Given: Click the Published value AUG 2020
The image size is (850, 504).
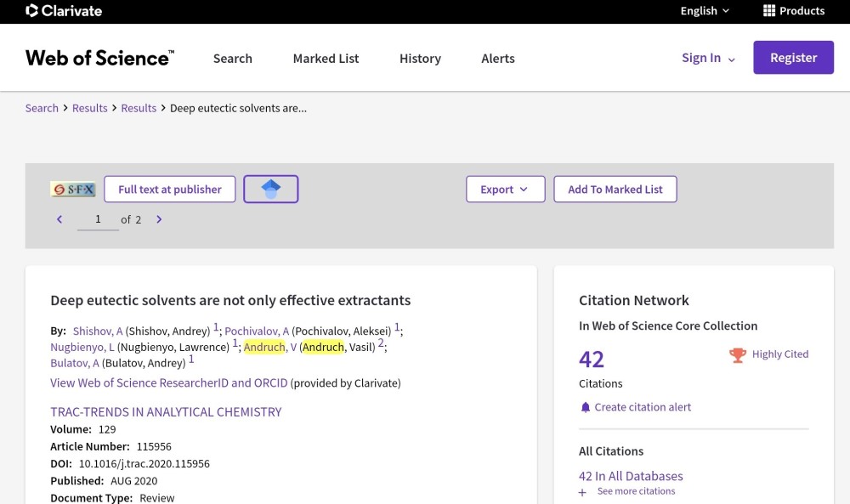Looking at the screenshot, I should tap(134, 481).
